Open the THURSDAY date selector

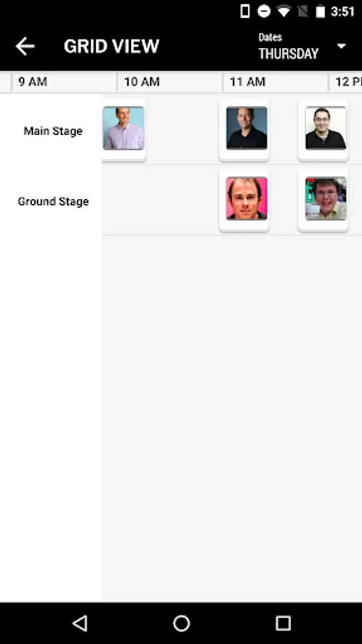(288, 54)
